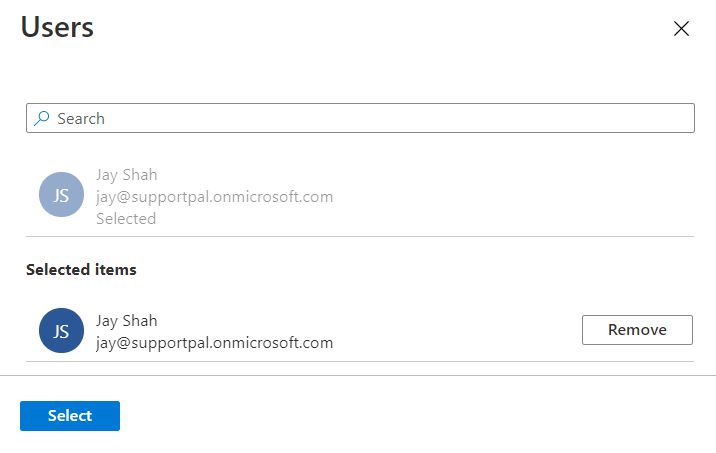Click the blank header space right of Users title
This screenshot has height=453, width=716.
[x=380, y=28]
